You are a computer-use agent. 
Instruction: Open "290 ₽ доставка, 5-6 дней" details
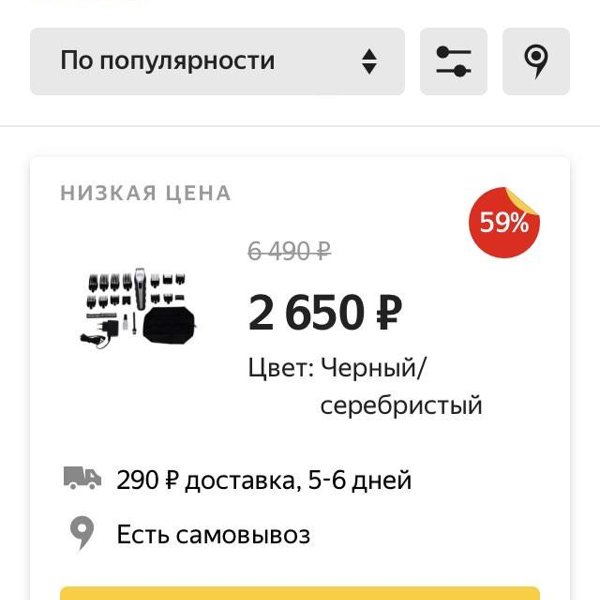click(x=264, y=480)
